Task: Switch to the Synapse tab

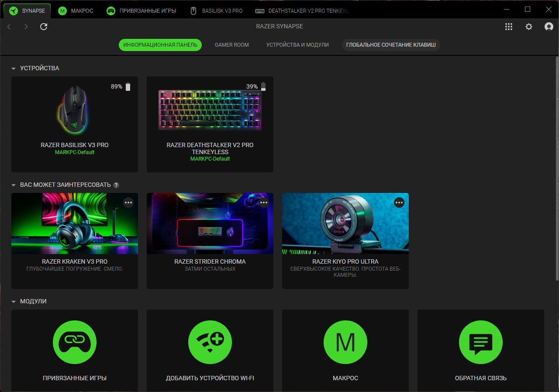Action: click(27, 11)
